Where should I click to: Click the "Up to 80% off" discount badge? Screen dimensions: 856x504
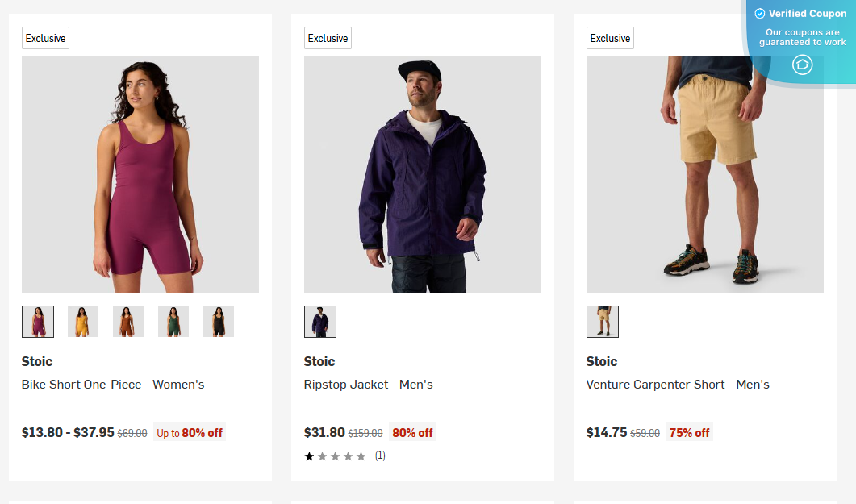(189, 432)
